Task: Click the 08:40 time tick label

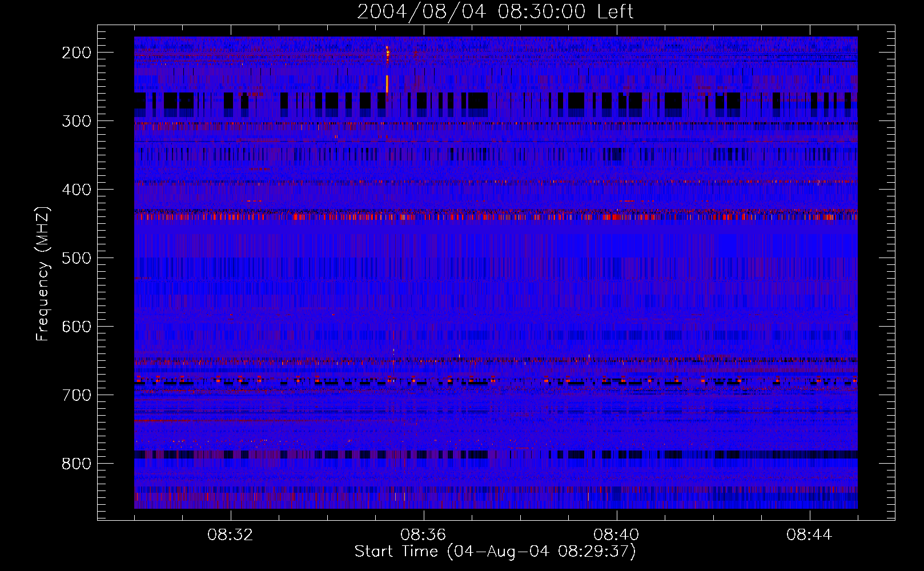Action: pyautogui.click(x=616, y=535)
